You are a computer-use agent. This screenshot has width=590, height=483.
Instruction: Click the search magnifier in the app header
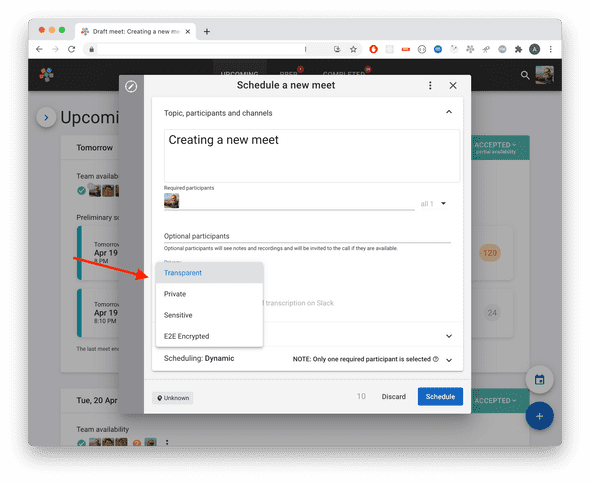pyautogui.click(x=525, y=75)
